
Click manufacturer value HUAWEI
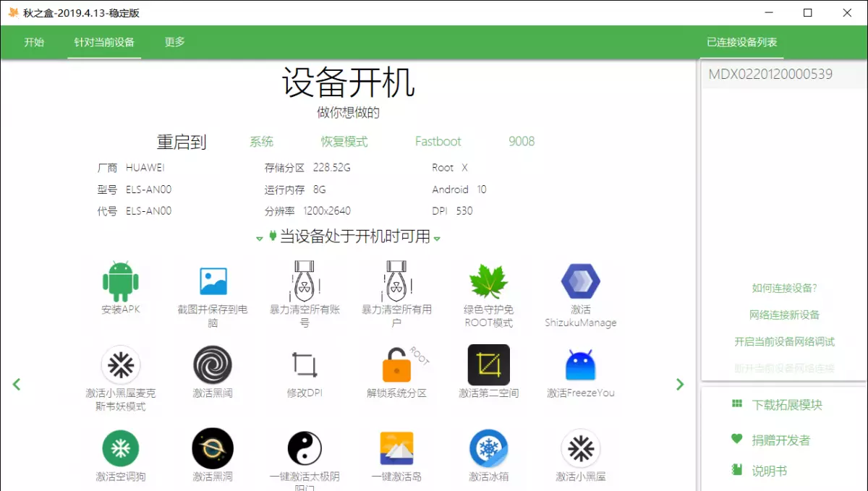145,168
